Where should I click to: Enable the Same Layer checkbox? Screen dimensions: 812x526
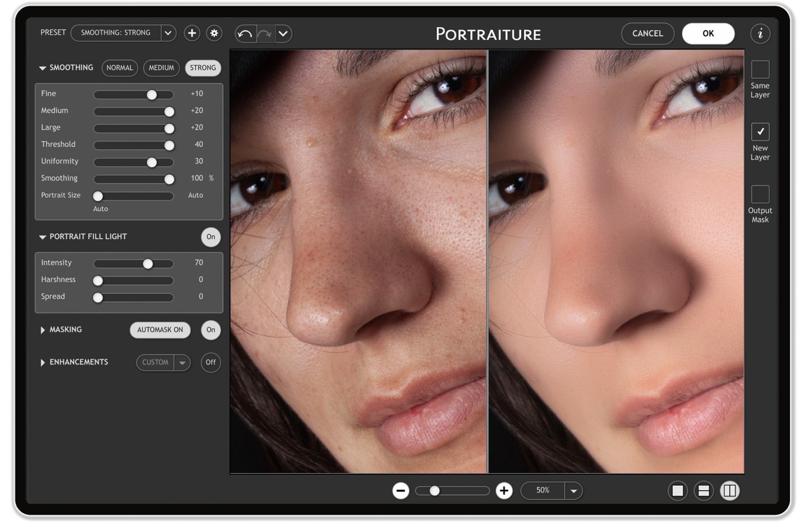click(760, 69)
